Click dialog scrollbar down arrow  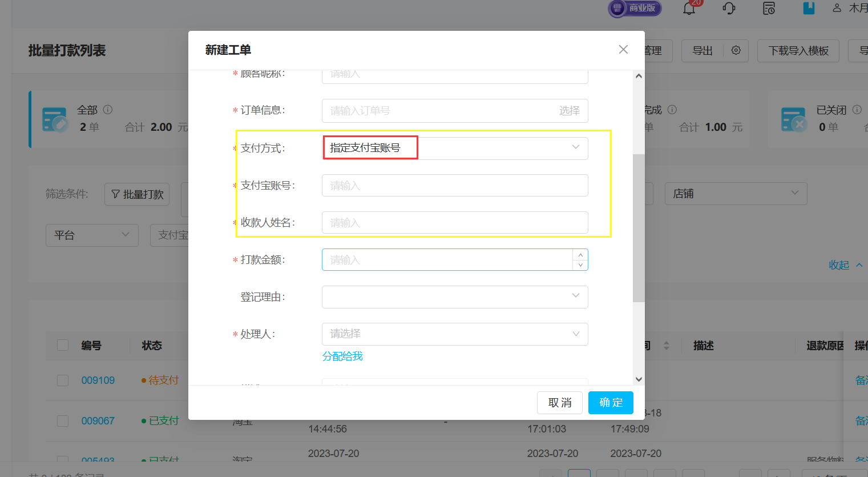tap(639, 379)
